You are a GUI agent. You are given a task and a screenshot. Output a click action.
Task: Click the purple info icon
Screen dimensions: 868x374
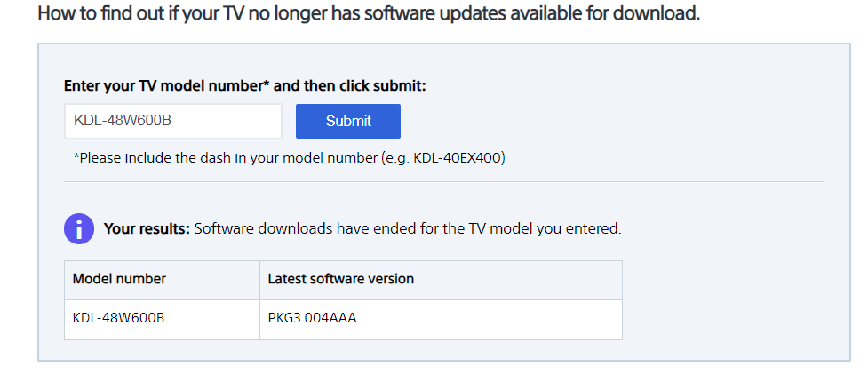coord(79,228)
